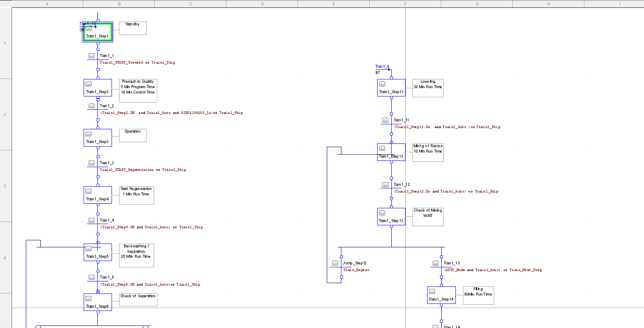Select the Mixing of Resins description box

(428, 153)
